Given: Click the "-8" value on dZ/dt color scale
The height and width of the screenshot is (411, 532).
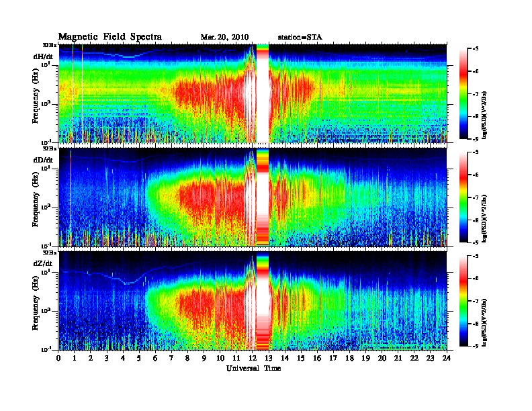Looking at the screenshot, I should coord(476,323).
